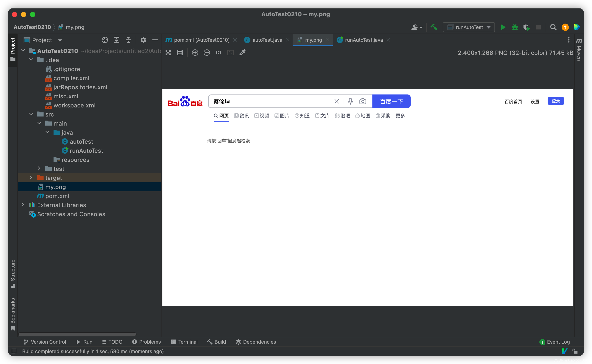Expand the src directory tree
Image resolution: width=592 pixels, height=364 pixels.
click(x=32, y=114)
